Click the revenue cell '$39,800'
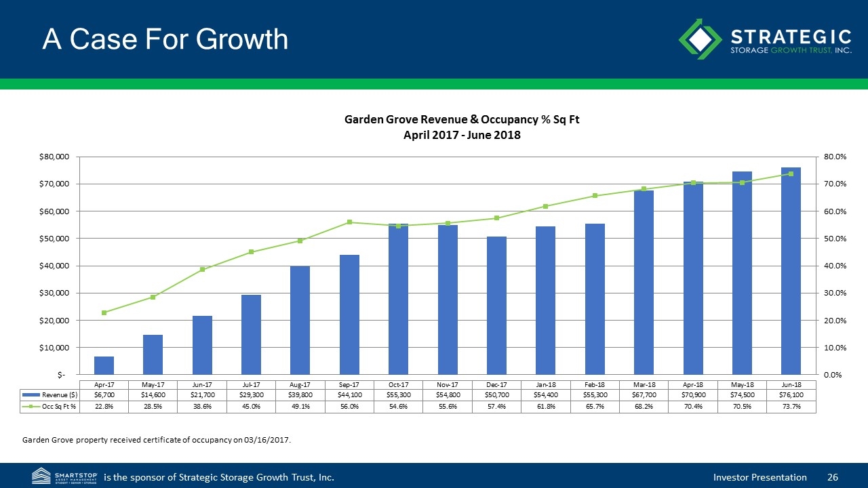The image size is (868, 488). [300, 394]
